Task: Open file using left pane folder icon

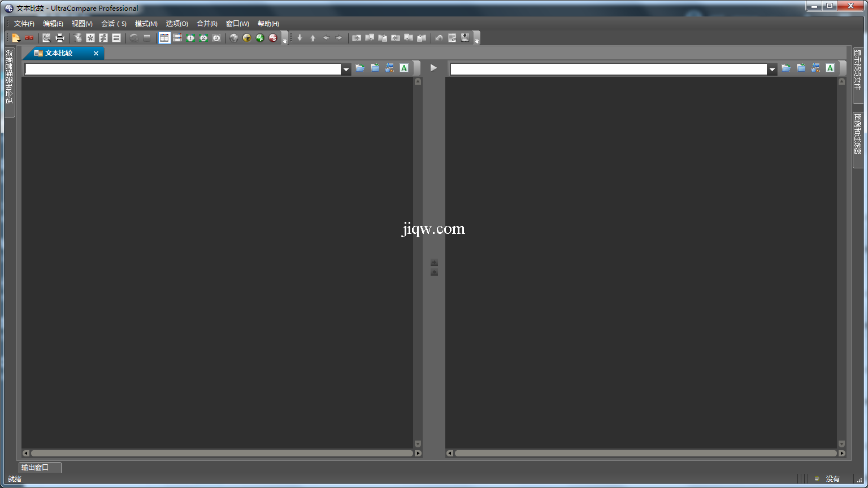Action: [360, 68]
